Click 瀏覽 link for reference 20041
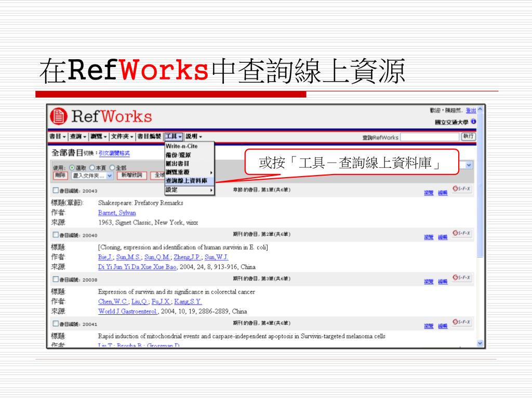The width and height of the screenshot is (532, 399). [429, 326]
